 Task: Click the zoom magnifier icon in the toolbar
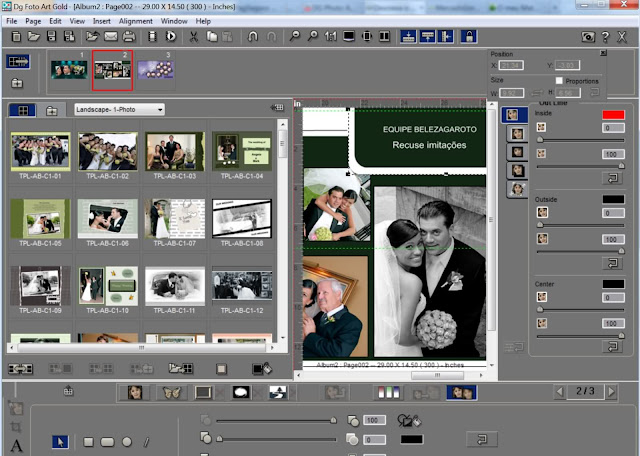click(x=294, y=37)
